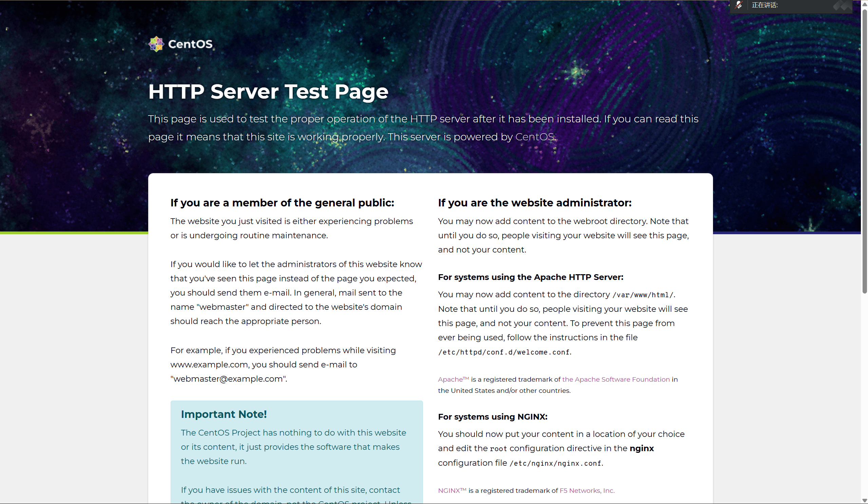Open the NGINX™ trademark link
868x504 pixels.
pos(451,490)
